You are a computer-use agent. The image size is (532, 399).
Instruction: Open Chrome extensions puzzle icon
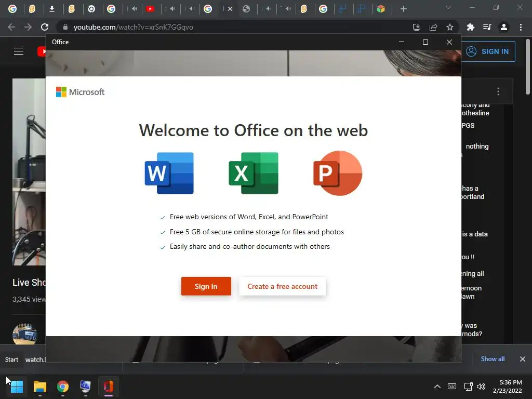[471, 27]
